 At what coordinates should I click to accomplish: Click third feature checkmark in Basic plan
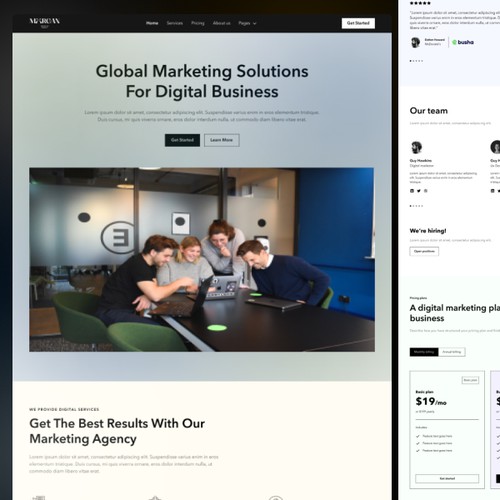click(x=418, y=451)
